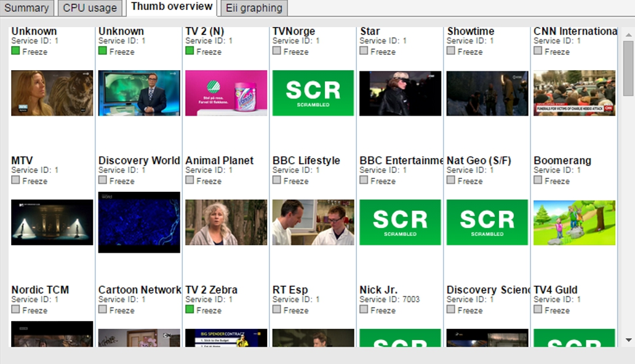Viewport: 635px width, 364px height.
Task: Check Freeze under Nordic TCM
Action: tap(15, 309)
